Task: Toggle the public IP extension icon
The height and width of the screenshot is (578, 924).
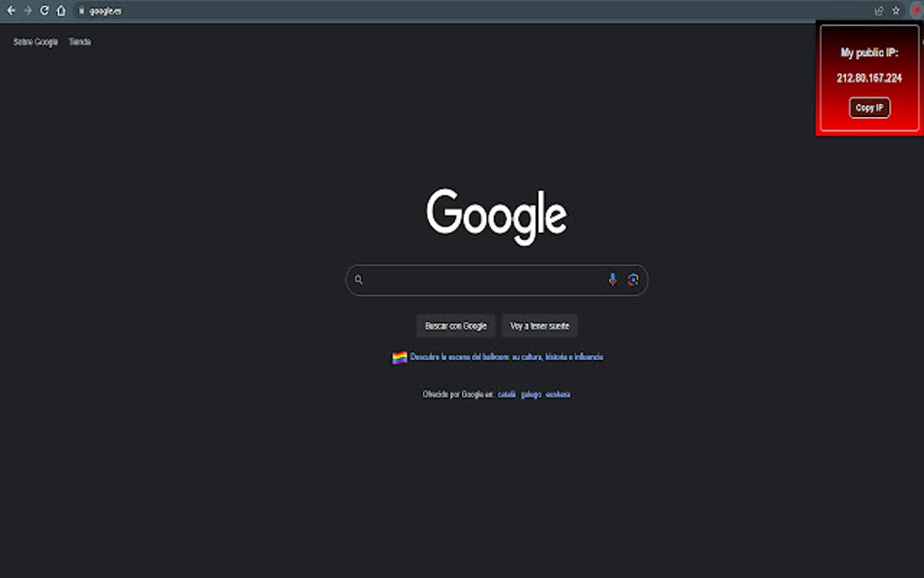Action: click(917, 11)
